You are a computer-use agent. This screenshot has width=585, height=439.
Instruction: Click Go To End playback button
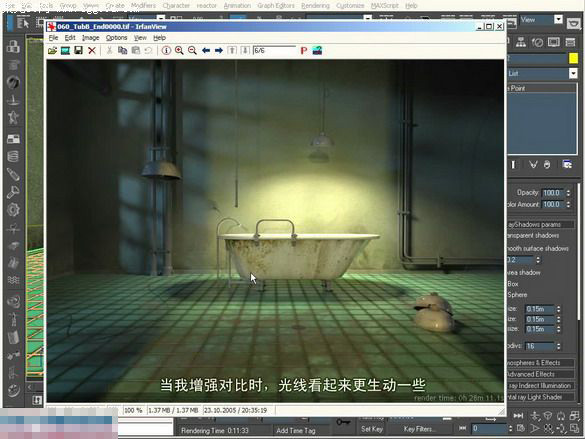(x=518, y=416)
